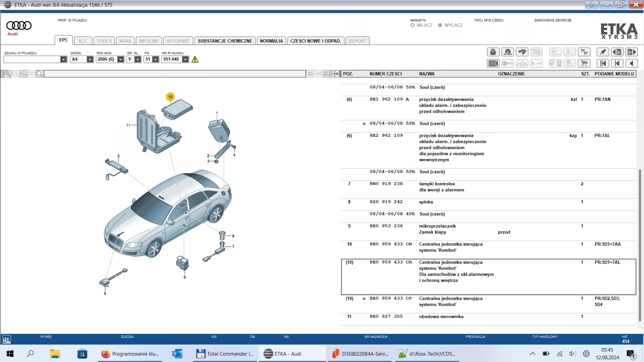Select the WLACZ magazyn radio button

tap(413, 25)
